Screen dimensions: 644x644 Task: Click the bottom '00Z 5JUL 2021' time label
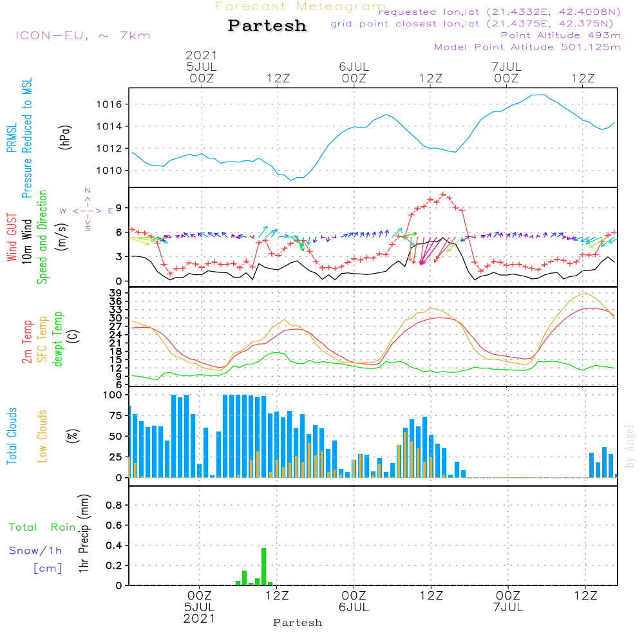[x=199, y=607]
